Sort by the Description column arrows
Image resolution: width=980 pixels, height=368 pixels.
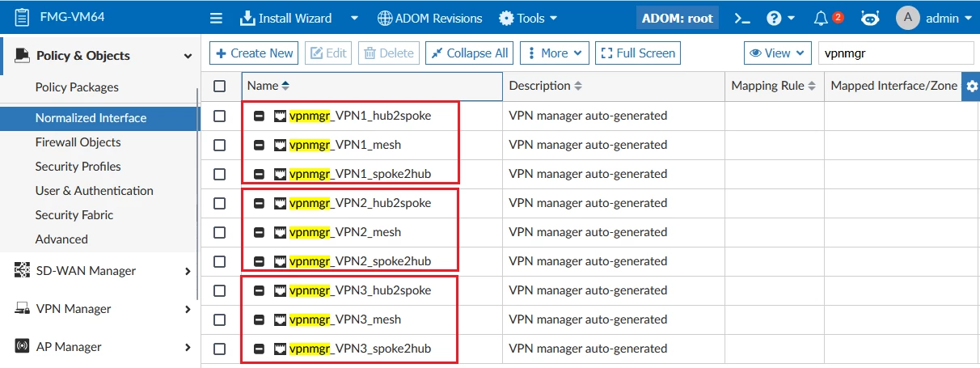(x=578, y=86)
